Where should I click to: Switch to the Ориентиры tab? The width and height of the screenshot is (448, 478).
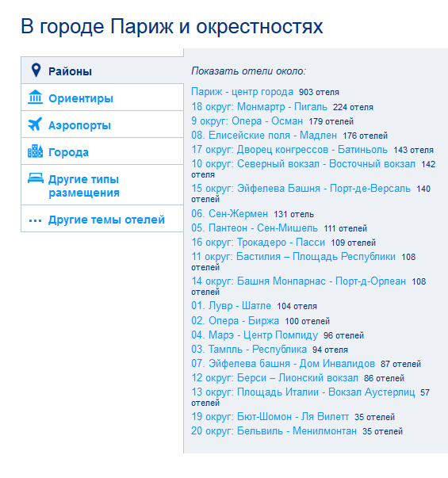[x=102, y=98]
